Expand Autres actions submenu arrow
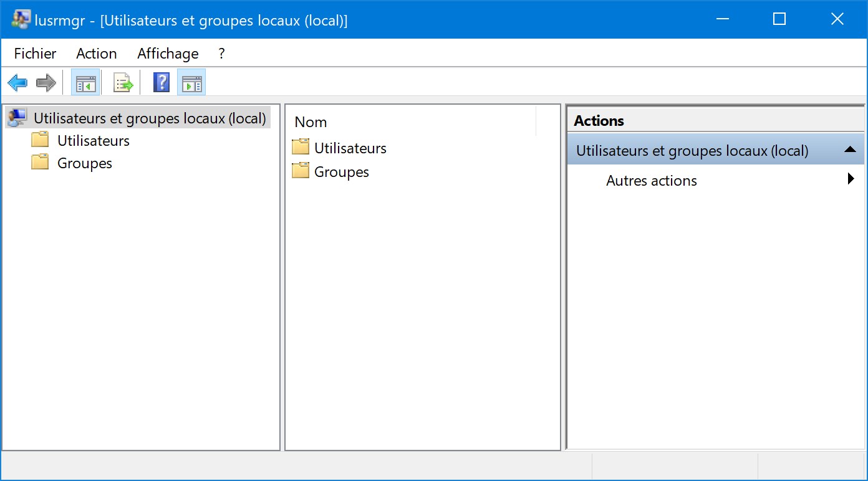 tap(851, 179)
